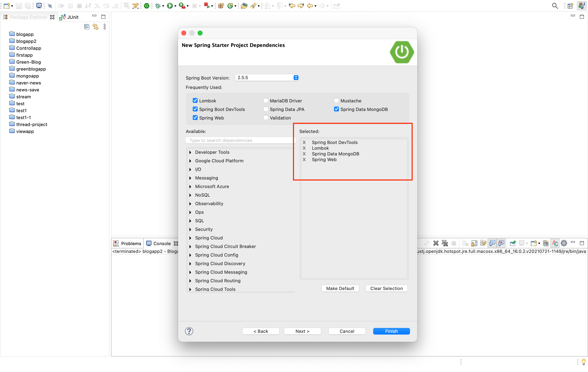588x372 pixels.
Task: Check the Validation checkbox
Action: pos(266,118)
